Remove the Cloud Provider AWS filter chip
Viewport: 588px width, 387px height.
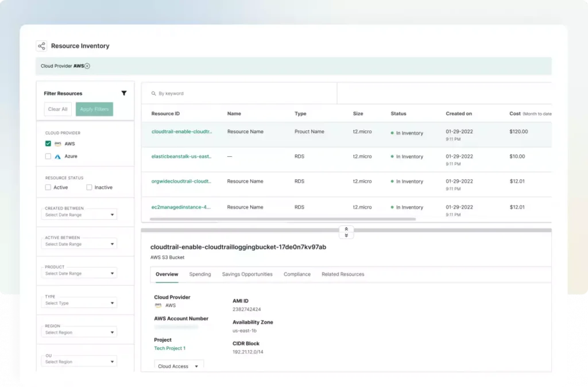(87, 66)
